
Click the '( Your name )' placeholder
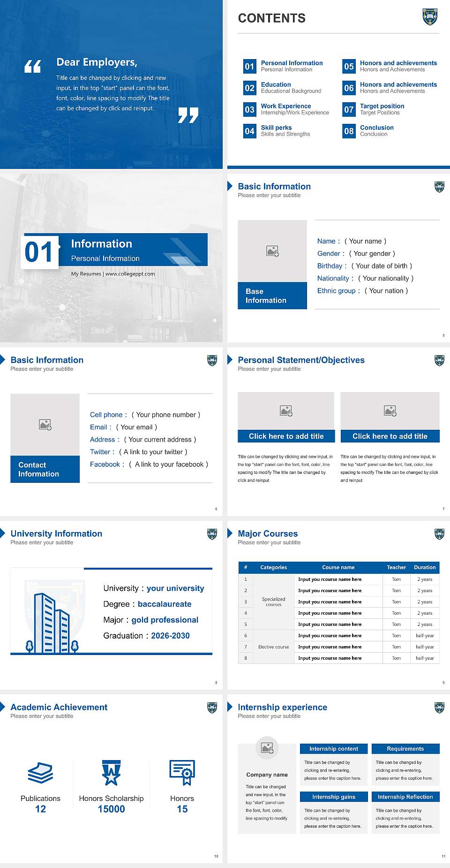coord(366,241)
